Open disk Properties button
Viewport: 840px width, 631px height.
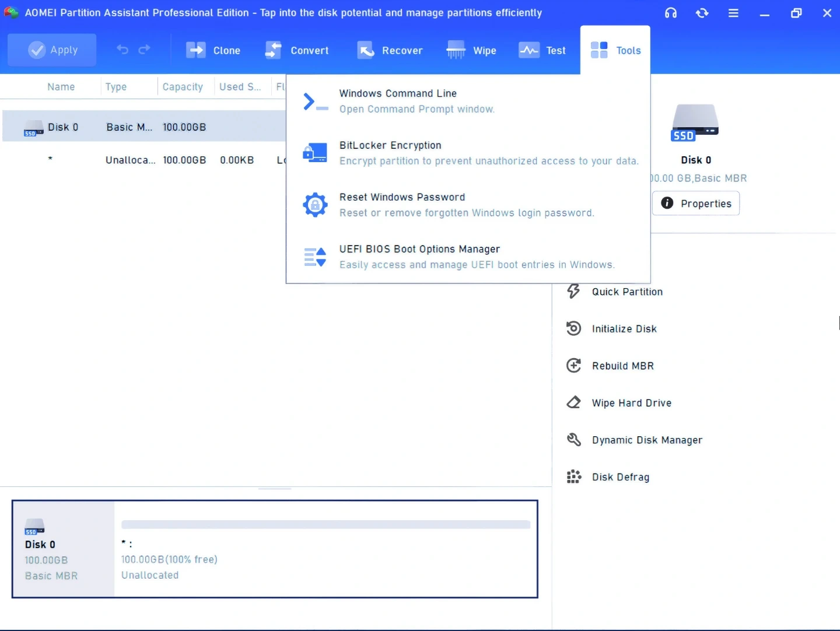695,204
